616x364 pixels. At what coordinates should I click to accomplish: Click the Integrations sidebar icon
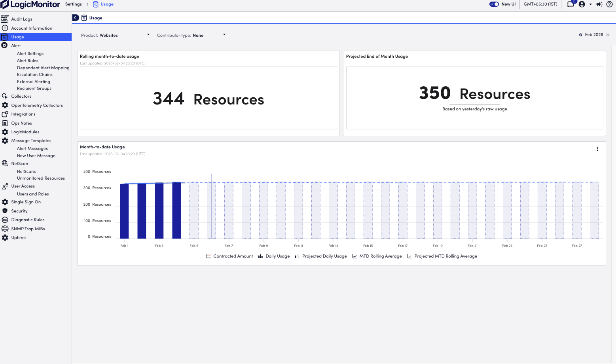5,114
